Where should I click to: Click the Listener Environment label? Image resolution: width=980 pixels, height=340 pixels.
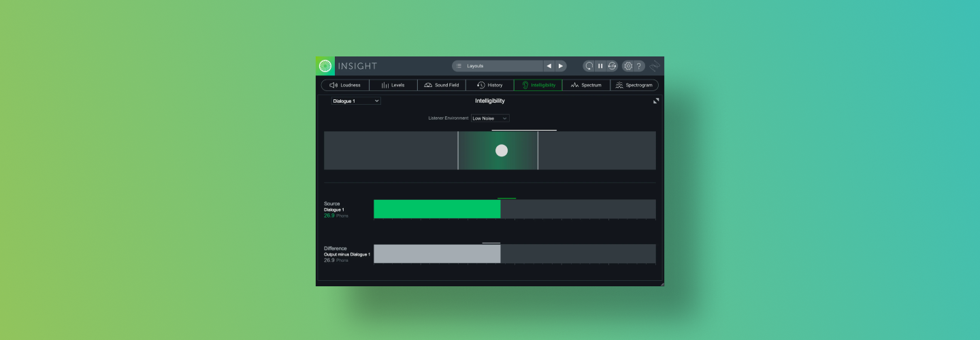(x=448, y=118)
